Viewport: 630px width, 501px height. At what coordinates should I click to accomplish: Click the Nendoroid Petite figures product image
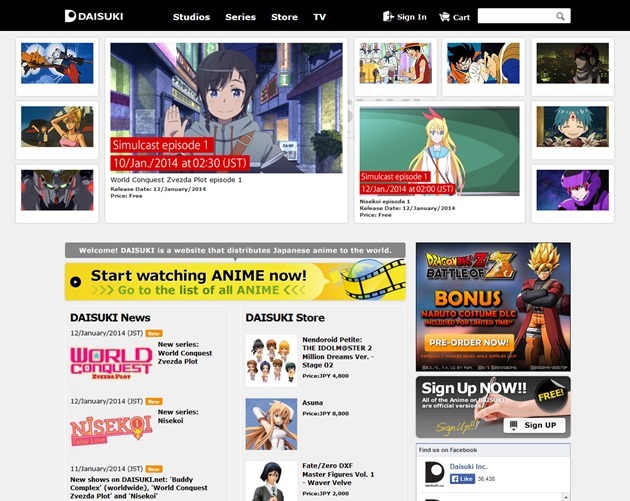[x=271, y=360]
